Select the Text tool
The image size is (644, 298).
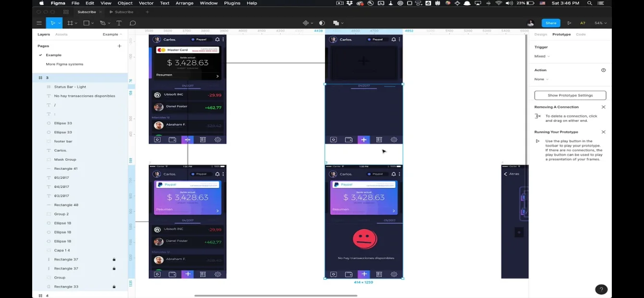coord(119,23)
